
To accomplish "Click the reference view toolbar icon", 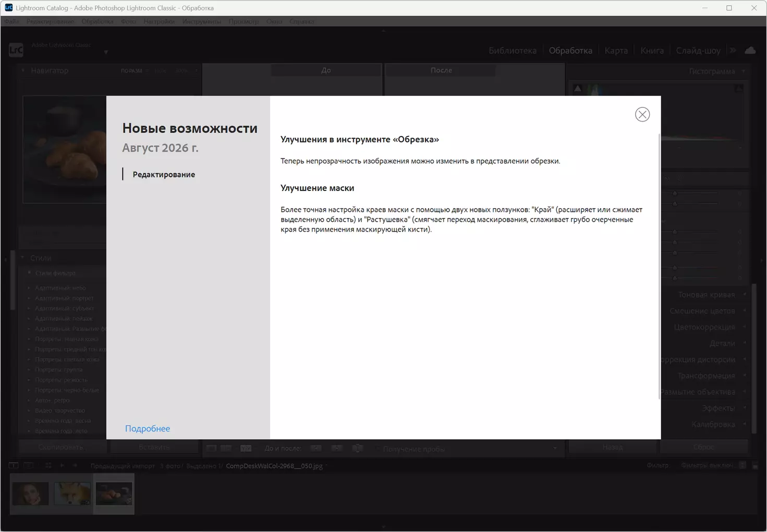I will coord(226,449).
